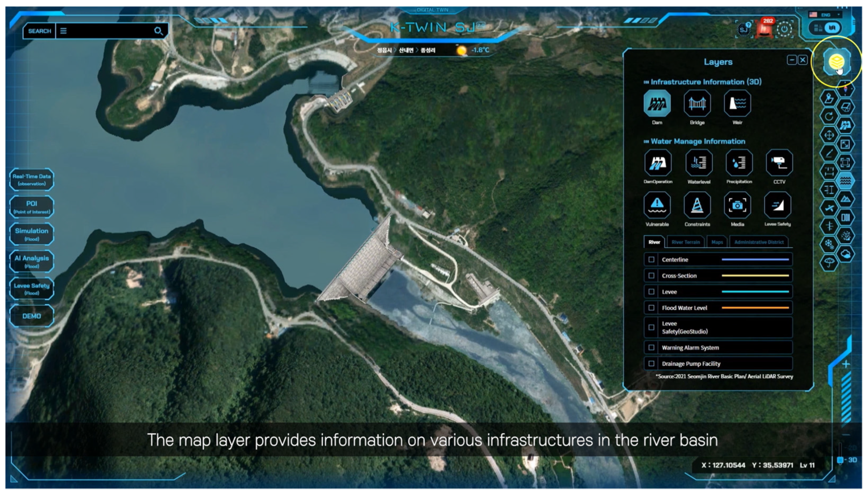The image size is (868, 494).
Task: Switch to the River Terrain tab
Action: (685, 242)
